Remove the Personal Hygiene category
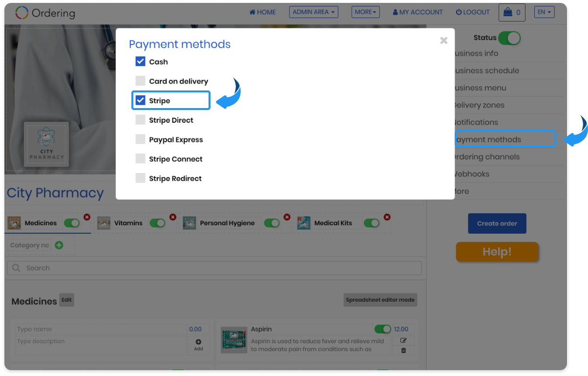588x376 pixels. [287, 217]
